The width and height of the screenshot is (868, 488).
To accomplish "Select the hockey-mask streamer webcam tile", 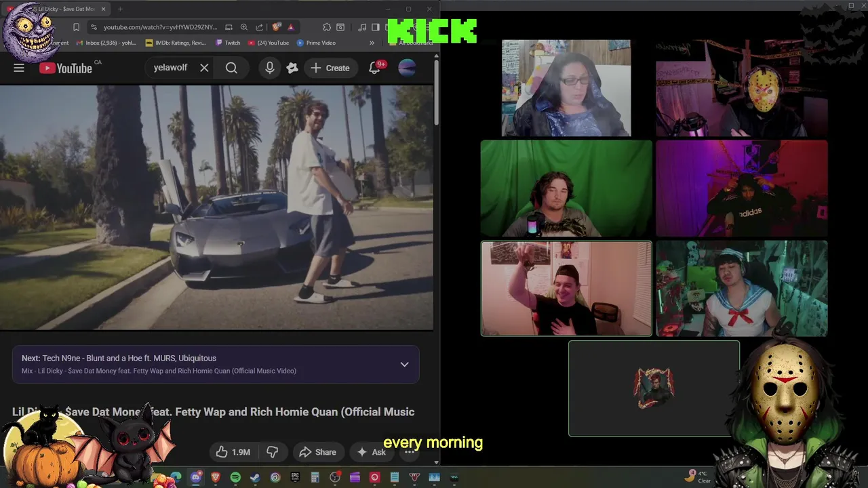I will pyautogui.click(x=742, y=88).
